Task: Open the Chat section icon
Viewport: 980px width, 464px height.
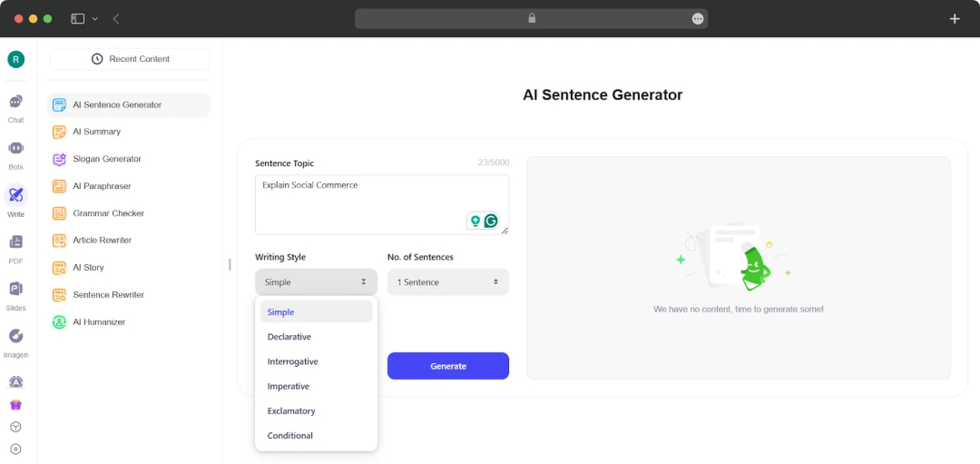Action: tap(16, 102)
